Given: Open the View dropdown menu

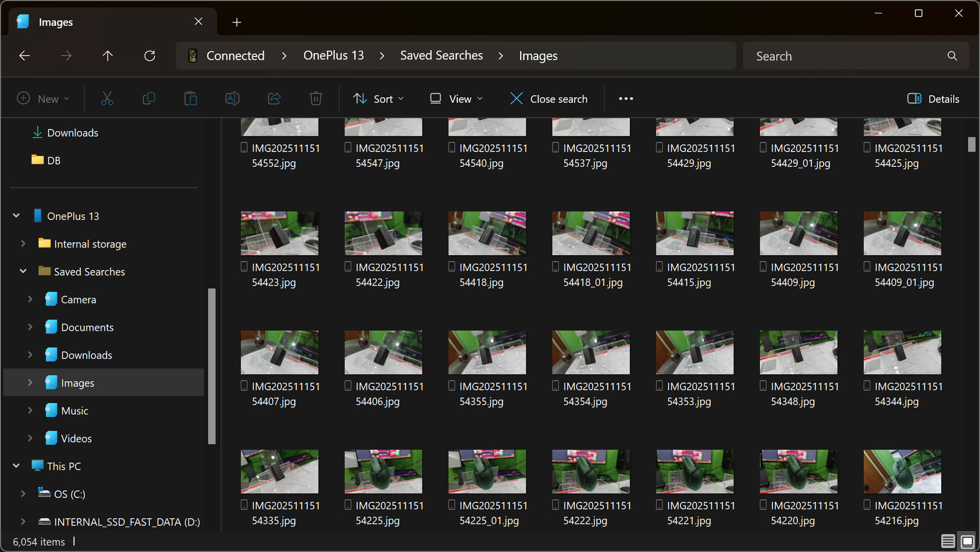Looking at the screenshot, I should (456, 98).
